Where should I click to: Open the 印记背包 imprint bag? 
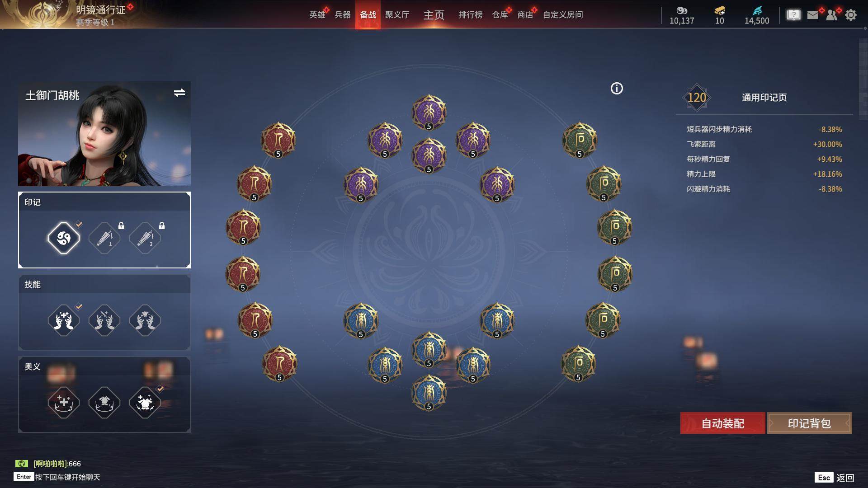pos(809,423)
